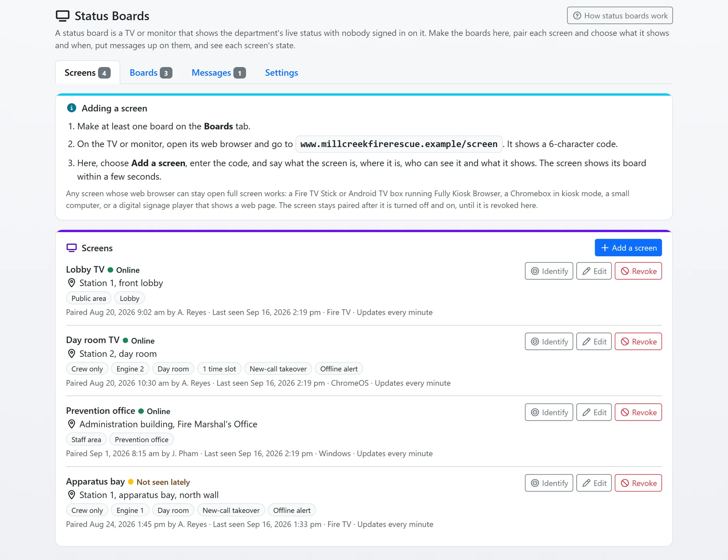The image size is (728, 560).
Task: Click the pencil Edit icon for Day room TV
Action: pos(586,342)
